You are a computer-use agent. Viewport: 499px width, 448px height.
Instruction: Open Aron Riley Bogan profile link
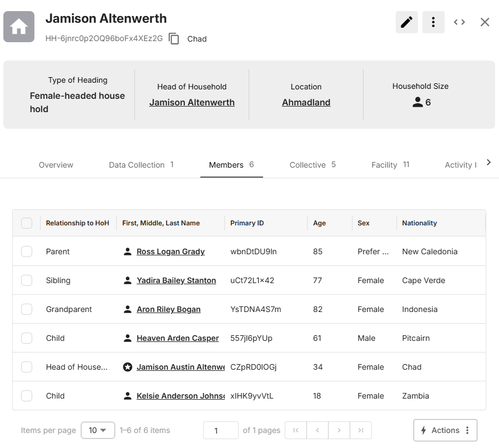pos(169,309)
